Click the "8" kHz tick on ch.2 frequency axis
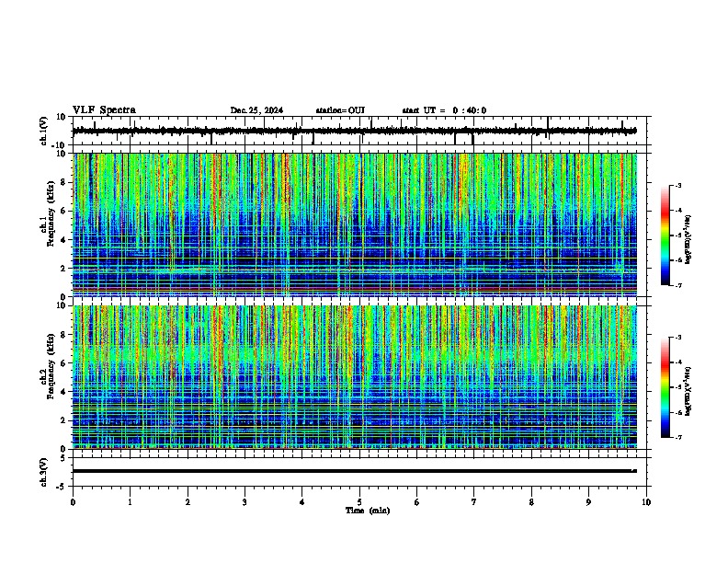 63,335
